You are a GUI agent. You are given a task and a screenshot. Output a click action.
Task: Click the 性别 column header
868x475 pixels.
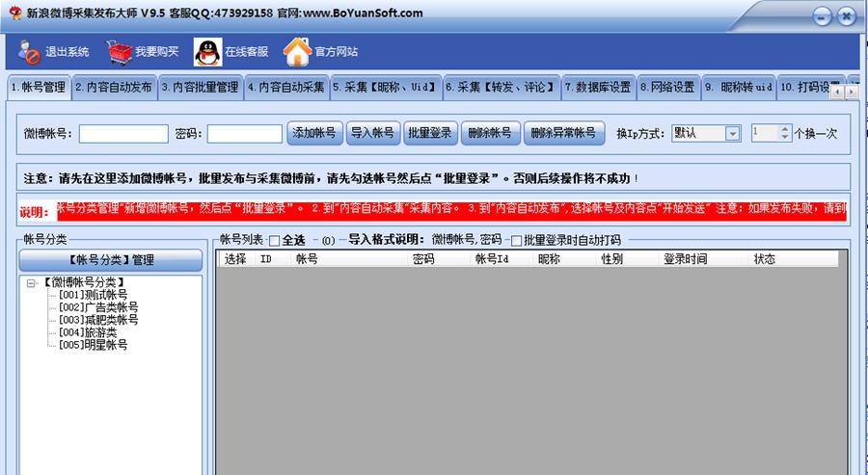click(627, 259)
